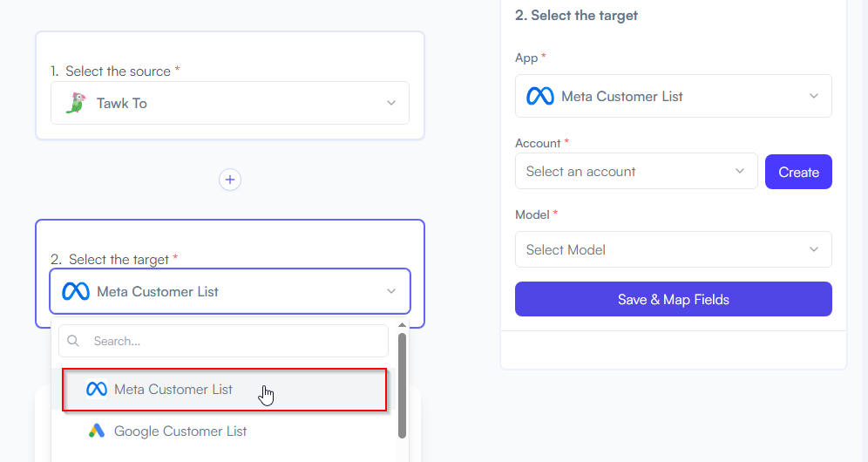This screenshot has height=462, width=868.
Task: Focus the Search input field
Action: [x=224, y=341]
